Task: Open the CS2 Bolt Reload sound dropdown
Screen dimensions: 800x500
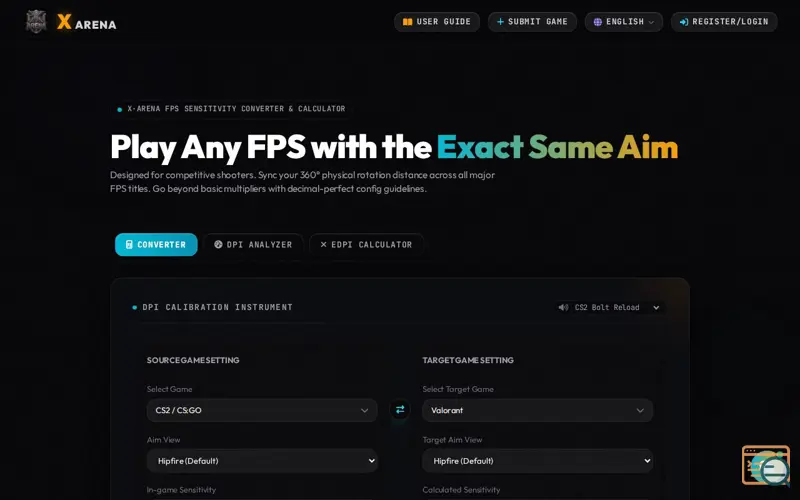Action: coord(610,307)
